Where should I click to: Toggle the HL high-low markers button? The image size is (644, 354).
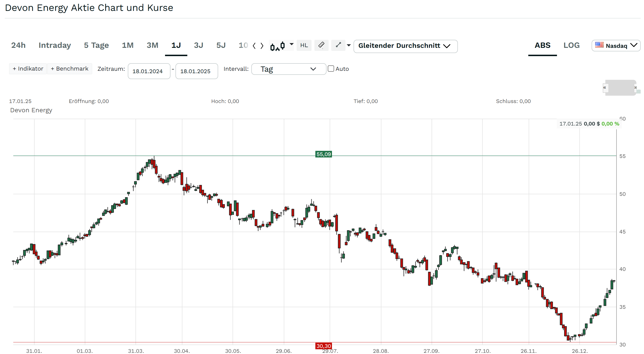click(x=304, y=45)
